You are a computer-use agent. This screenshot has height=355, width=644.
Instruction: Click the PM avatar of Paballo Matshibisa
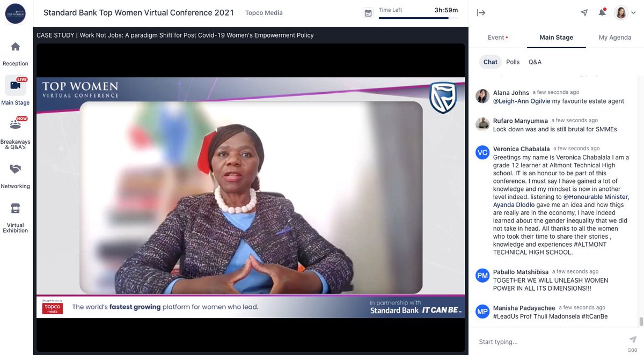482,276
